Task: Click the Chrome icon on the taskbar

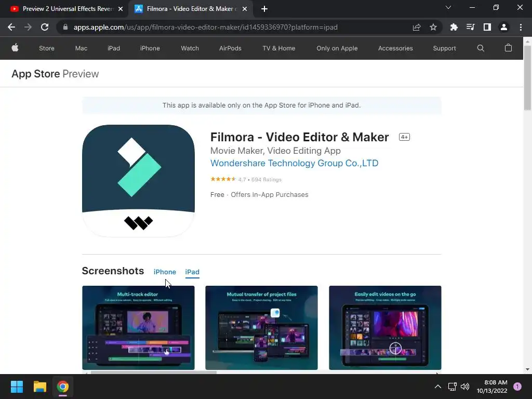Action: tap(63, 387)
